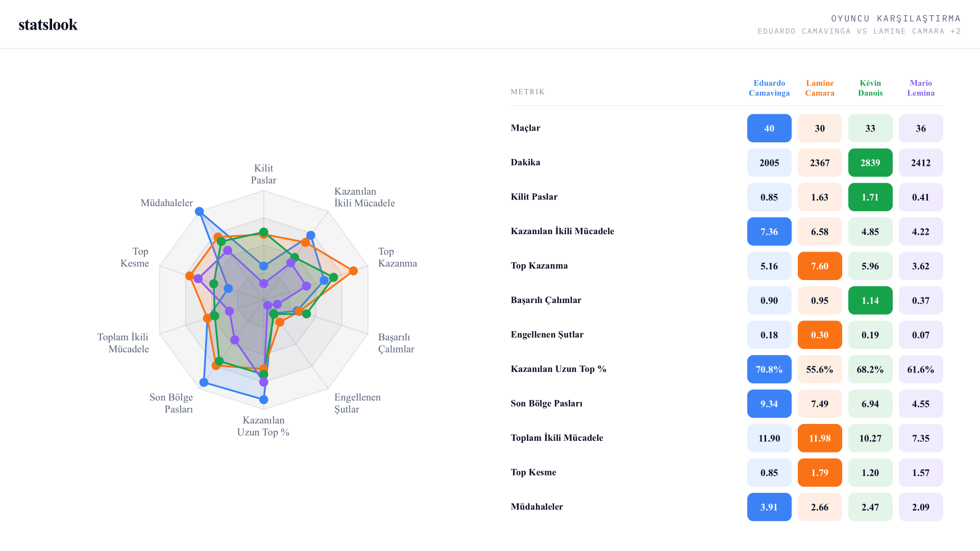Click Danois' Dakika value 2839
Image resolution: width=980 pixels, height=551 pixels.
870,163
